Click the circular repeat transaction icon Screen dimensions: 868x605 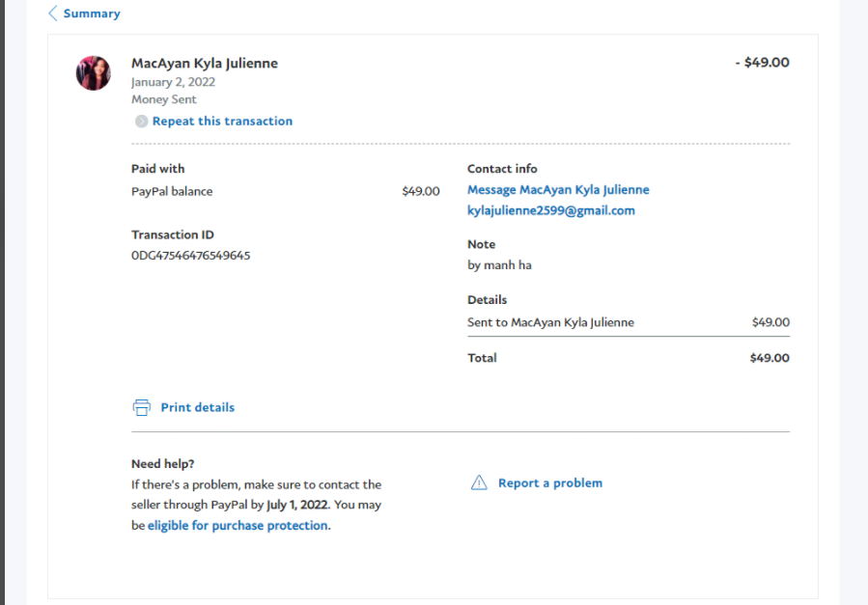point(141,122)
